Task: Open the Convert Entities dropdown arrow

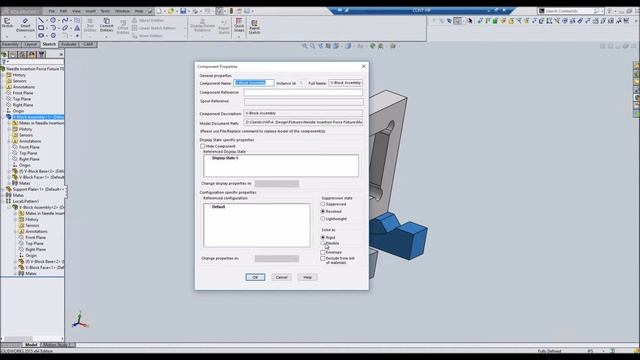Action: click(x=107, y=37)
